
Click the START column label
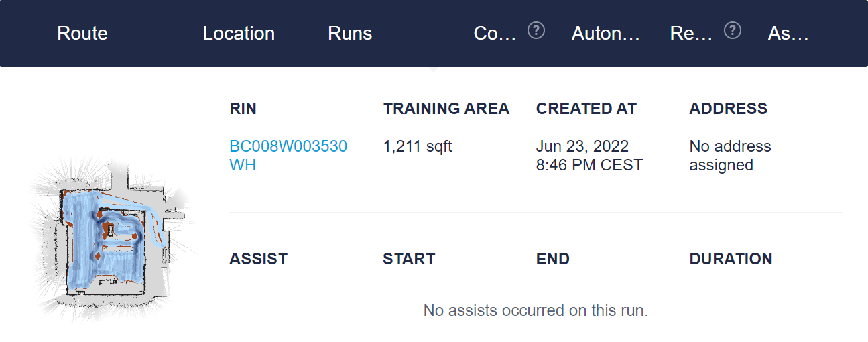[409, 259]
